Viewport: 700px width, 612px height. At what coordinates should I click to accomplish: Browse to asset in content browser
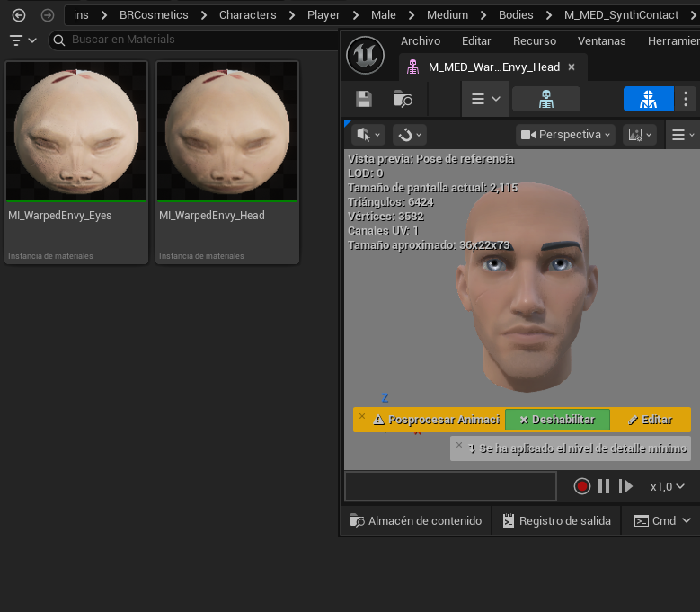[403, 99]
